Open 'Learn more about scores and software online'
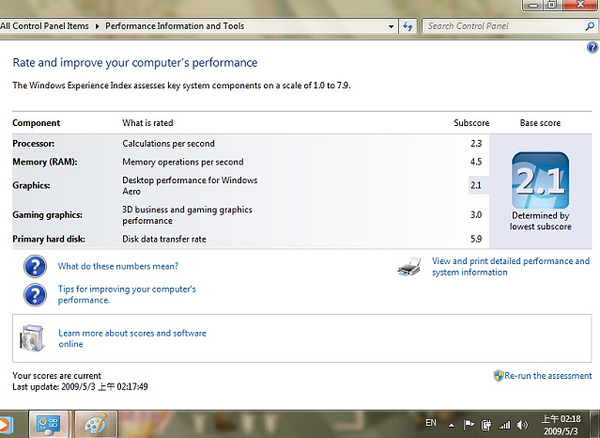 132,339
